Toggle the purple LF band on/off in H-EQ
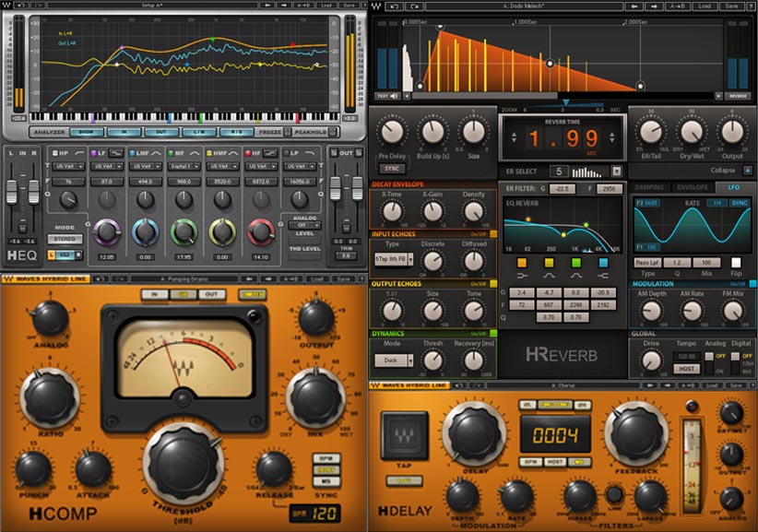 (93, 153)
